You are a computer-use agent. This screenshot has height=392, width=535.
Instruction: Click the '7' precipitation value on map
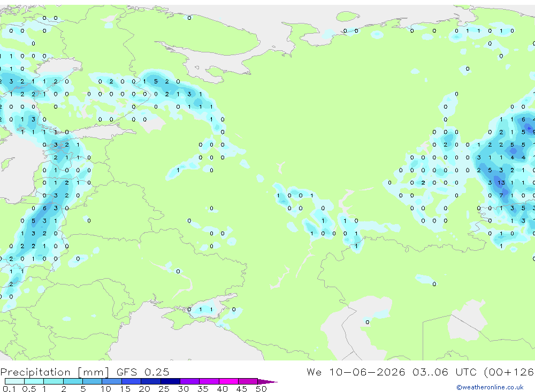(x=501, y=196)
